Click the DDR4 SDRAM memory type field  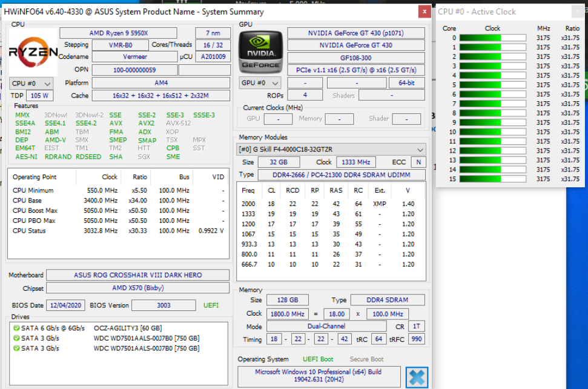click(x=388, y=300)
